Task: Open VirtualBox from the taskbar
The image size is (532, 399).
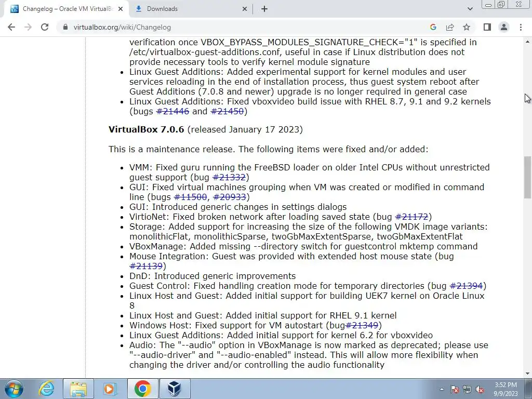Action: (175, 389)
